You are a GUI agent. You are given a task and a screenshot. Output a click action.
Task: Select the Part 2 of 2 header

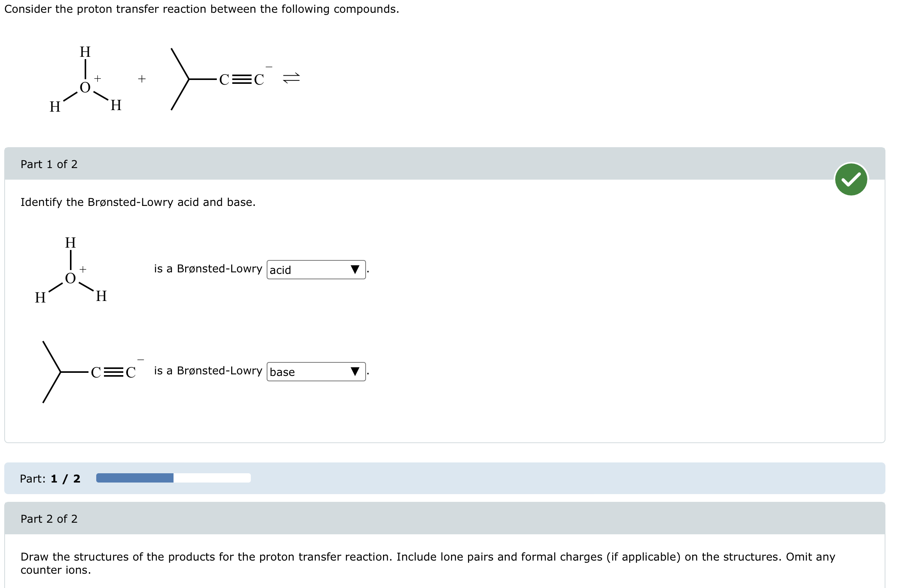coord(49,518)
